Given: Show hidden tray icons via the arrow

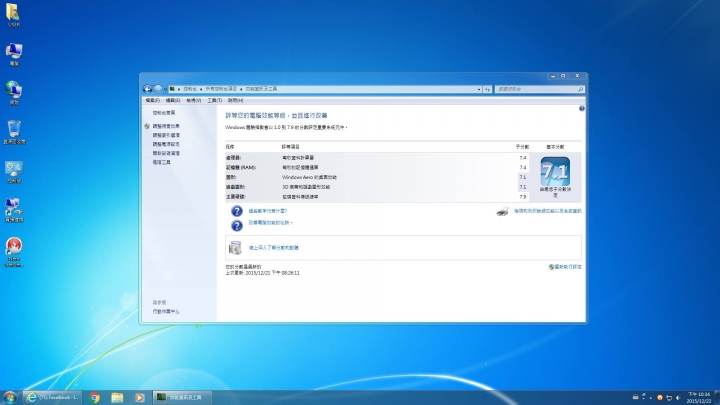Looking at the screenshot, I should coord(650,398).
